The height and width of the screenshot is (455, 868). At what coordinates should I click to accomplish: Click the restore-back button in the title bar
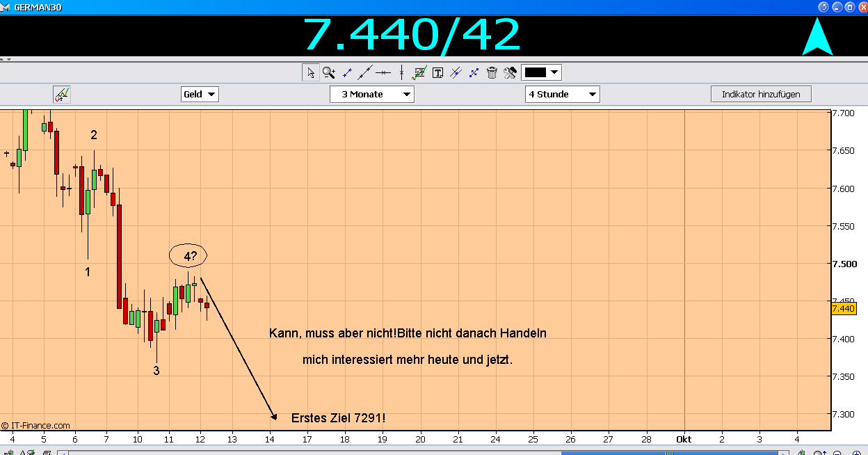tap(823, 6)
